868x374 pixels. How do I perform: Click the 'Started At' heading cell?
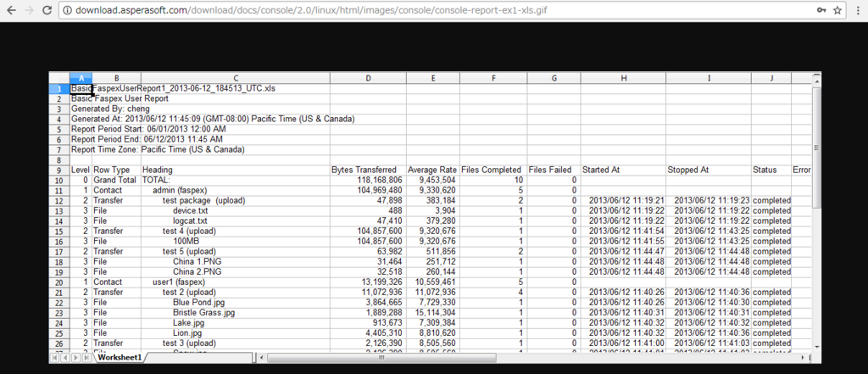click(x=623, y=170)
